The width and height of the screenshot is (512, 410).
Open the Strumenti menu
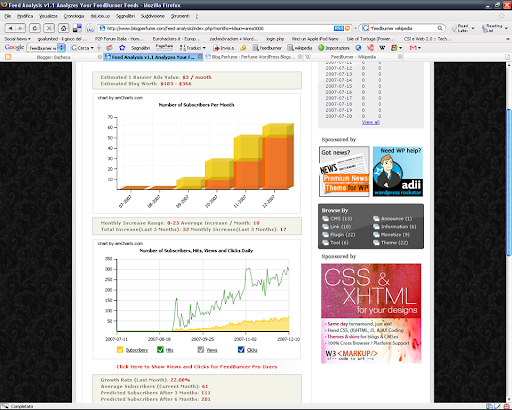(180, 16)
